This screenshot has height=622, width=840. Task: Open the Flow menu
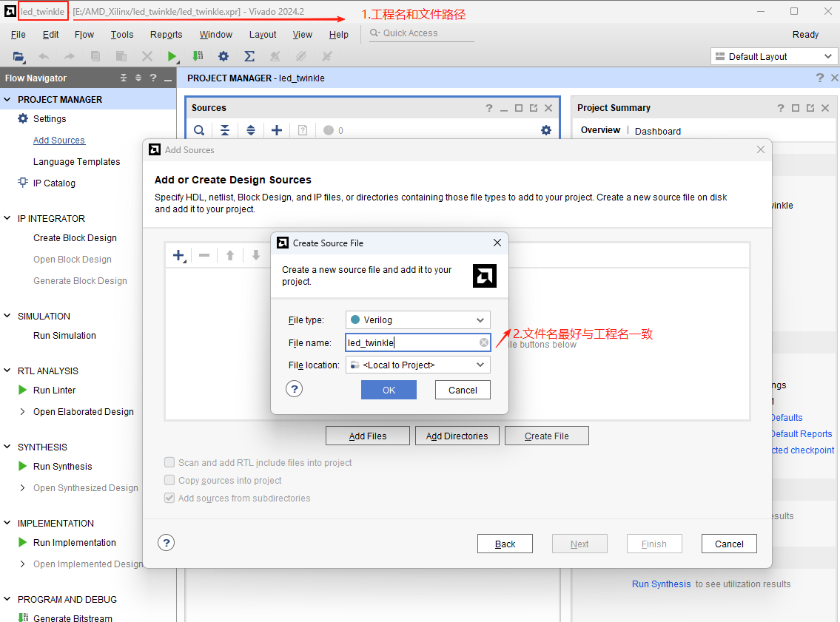[84, 35]
